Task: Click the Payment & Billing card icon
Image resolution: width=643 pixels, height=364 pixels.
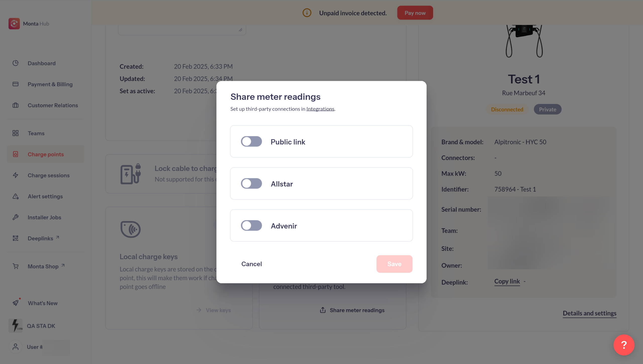Action: (16, 84)
